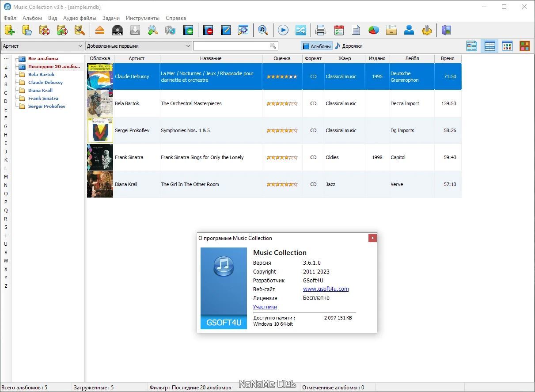Open the pie chart statistics icon

(374, 30)
